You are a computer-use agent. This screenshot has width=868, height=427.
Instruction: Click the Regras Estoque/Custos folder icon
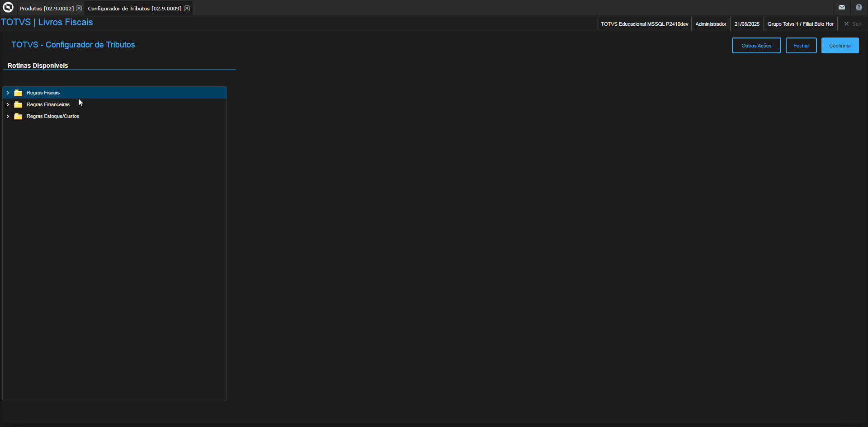[18, 116]
